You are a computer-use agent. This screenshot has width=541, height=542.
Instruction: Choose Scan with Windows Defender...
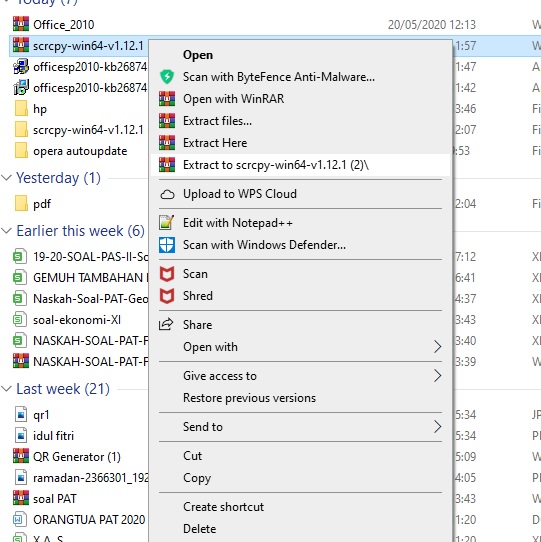pos(300,245)
